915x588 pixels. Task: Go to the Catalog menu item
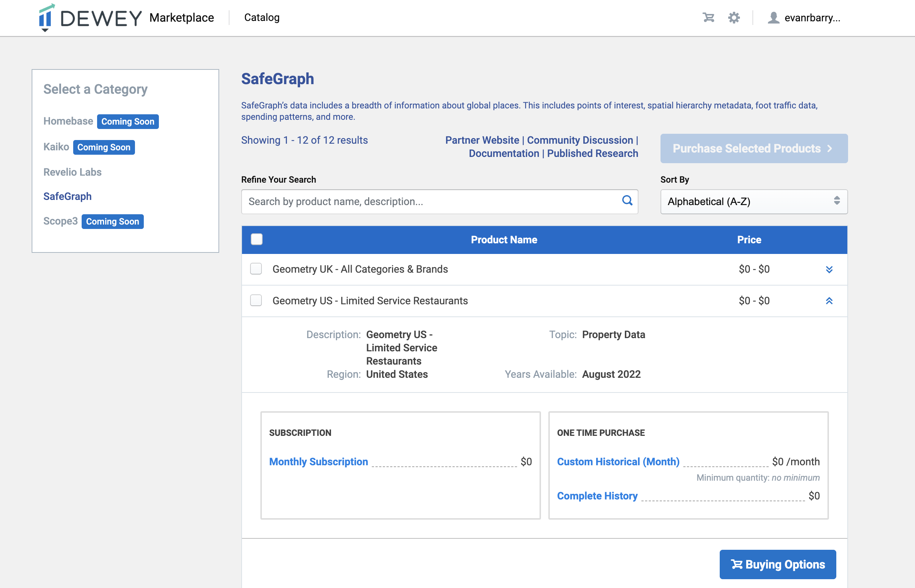tap(262, 18)
